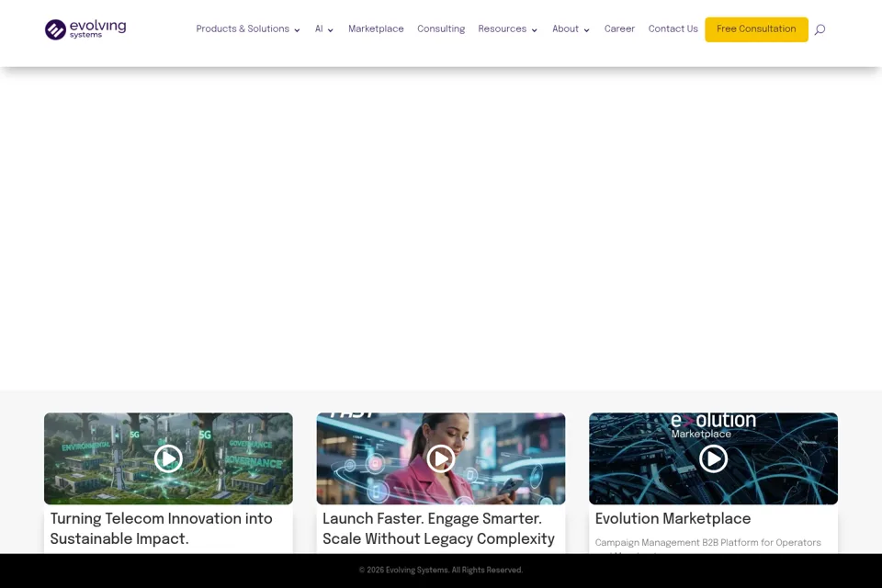Expand the Resources menu chevron
The height and width of the screenshot is (588, 882).
[535, 30]
